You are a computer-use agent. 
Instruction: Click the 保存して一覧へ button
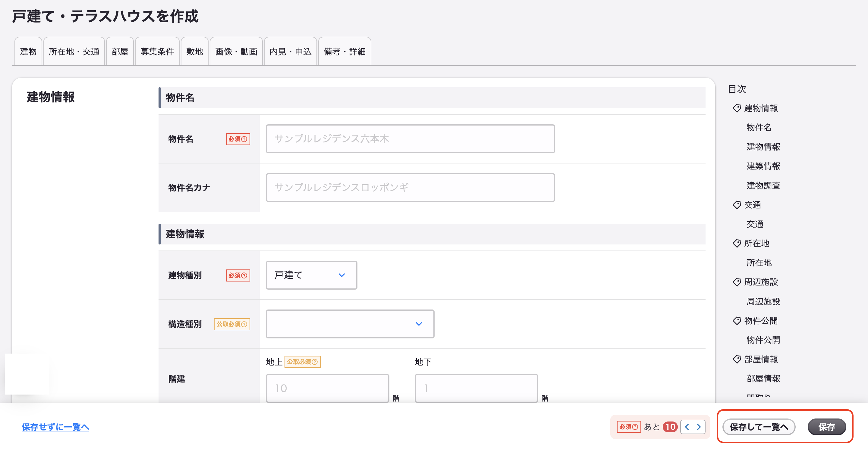759,427
